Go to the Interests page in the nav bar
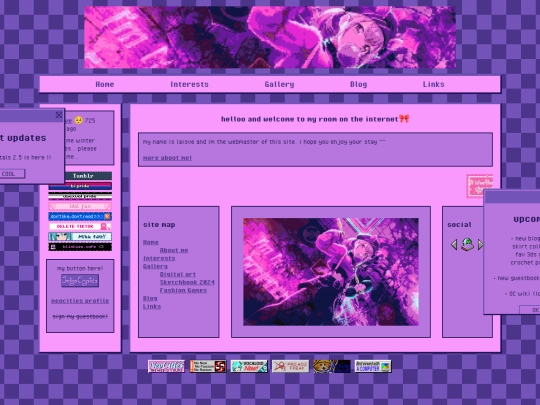Image resolution: width=540 pixels, height=405 pixels. 189,84
